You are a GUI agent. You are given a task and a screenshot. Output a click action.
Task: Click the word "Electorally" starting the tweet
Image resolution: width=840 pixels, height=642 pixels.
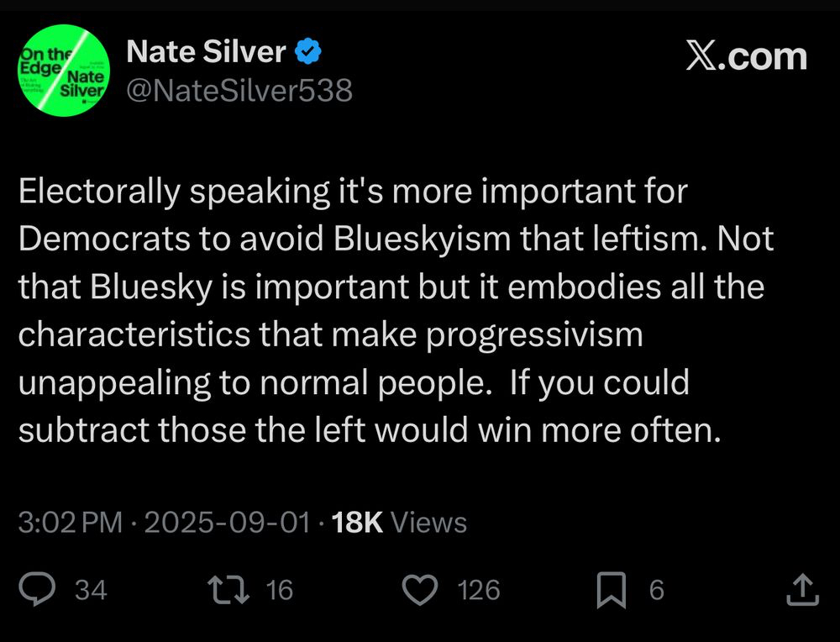click(x=101, y=192)
